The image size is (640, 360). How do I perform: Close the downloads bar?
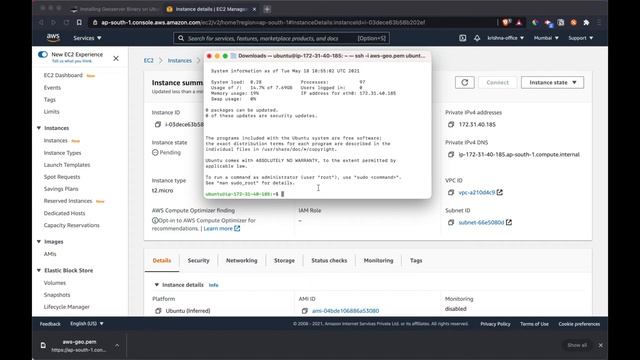pyautogui.click(x=600, y=345)
